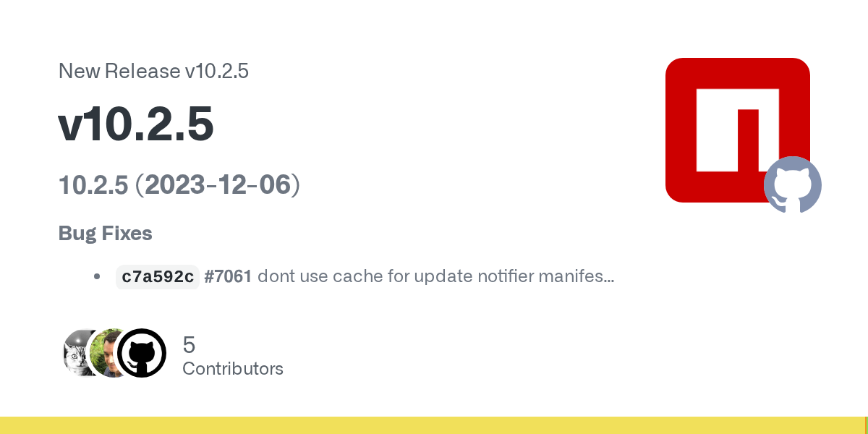
Task: Expand the ellipsis after truncated 'manifes' text
Action: (x=609, y=278)
